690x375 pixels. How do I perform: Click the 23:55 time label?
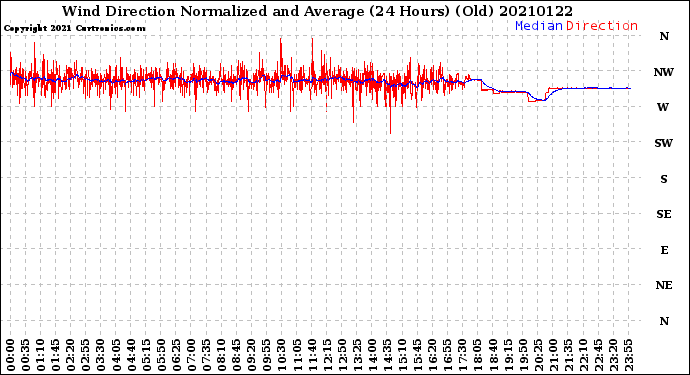point(628,355)
